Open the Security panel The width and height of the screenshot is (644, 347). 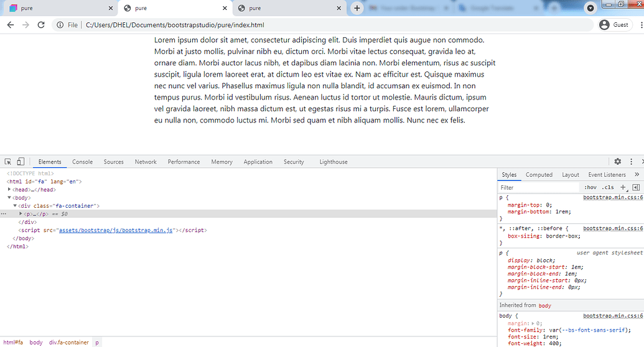294,162
